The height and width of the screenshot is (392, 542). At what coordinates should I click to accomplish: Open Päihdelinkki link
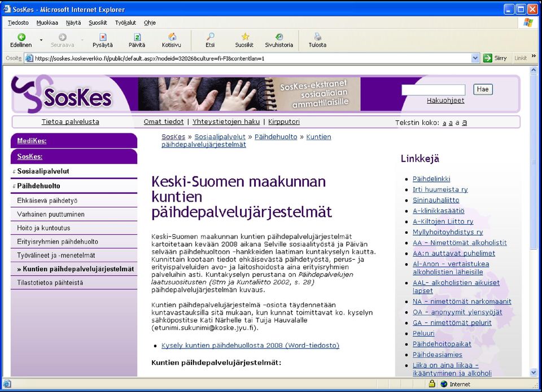click(431, 179)
